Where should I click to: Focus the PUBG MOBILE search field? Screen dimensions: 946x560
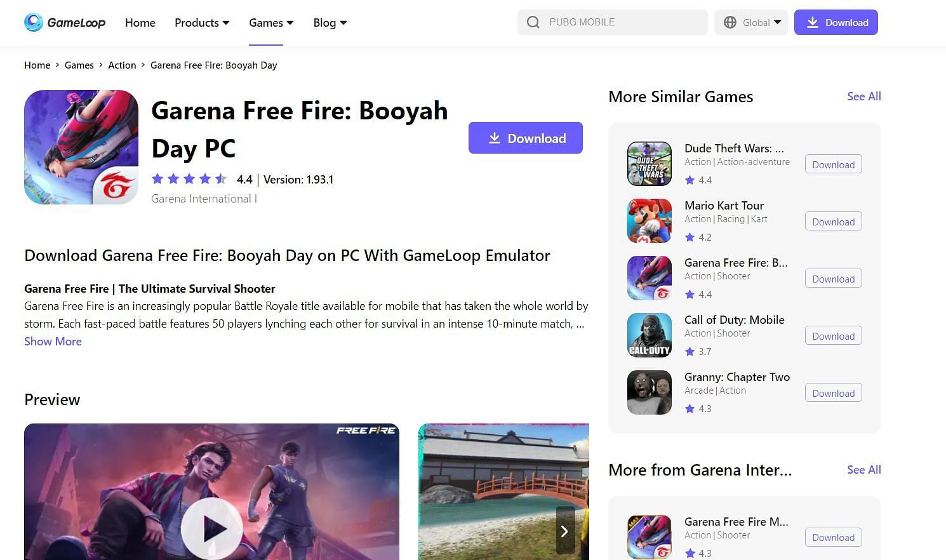click(613, 22)
